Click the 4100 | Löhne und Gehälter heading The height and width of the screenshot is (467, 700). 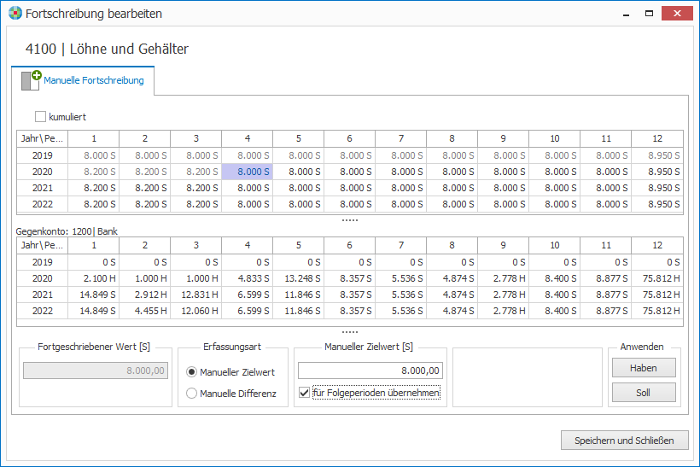(107, 49)
